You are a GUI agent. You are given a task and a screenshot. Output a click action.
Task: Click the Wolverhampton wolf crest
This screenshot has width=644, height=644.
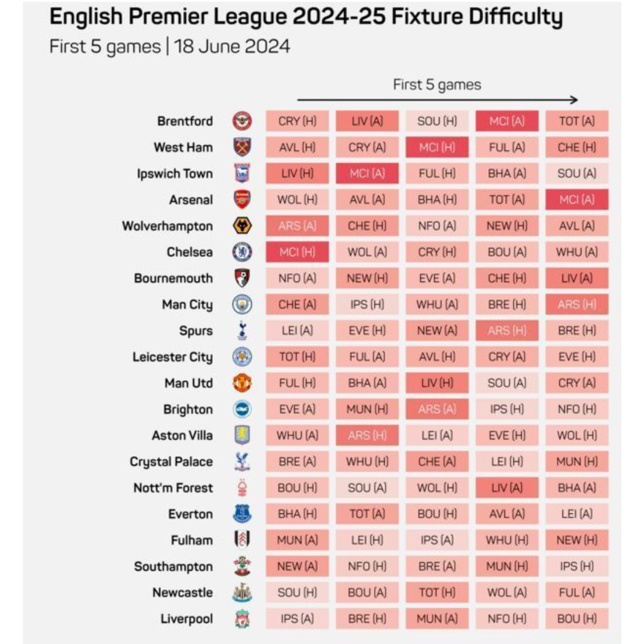point(242,225)
